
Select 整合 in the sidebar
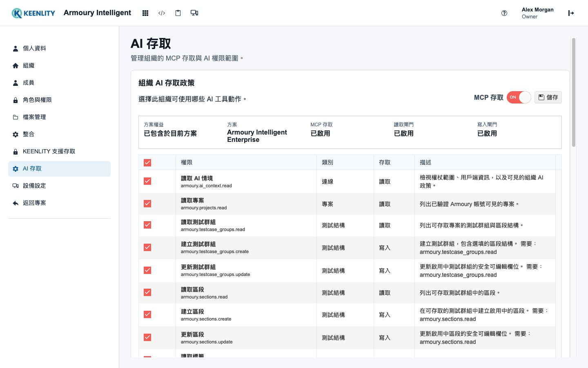coord(59,134)
